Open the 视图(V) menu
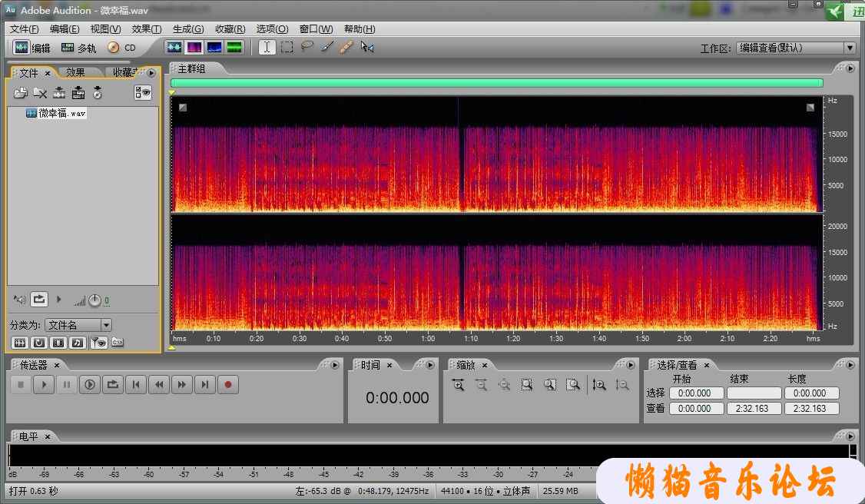 click(x=105, y=28)
